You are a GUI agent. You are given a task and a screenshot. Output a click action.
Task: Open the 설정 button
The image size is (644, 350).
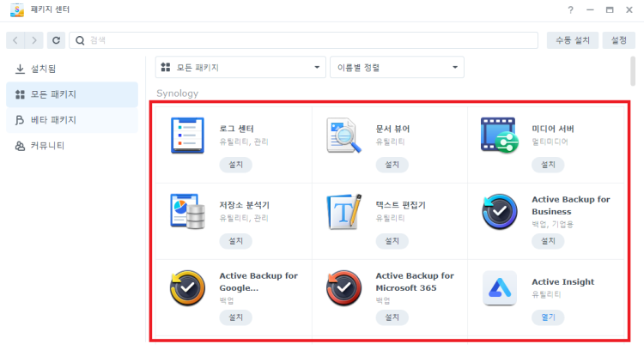click(x=618, y=40)
